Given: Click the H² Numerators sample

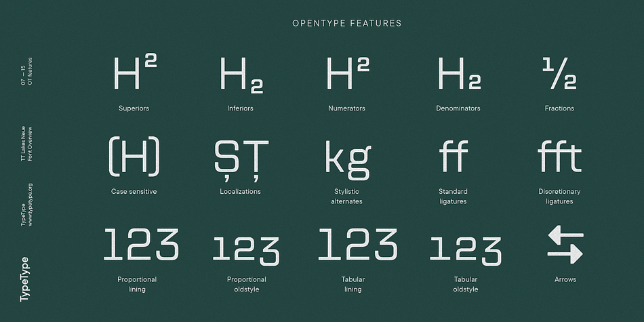Looking at the screenshot, I should click(x=348, y=73).
